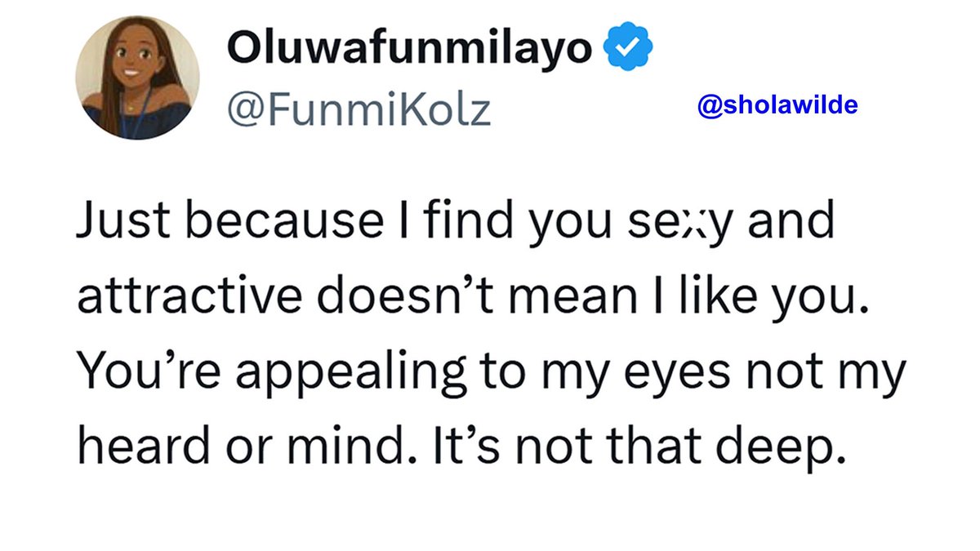Click the blue verified checkmark badge
Screen dimensions: 980x551
(627, 50)
